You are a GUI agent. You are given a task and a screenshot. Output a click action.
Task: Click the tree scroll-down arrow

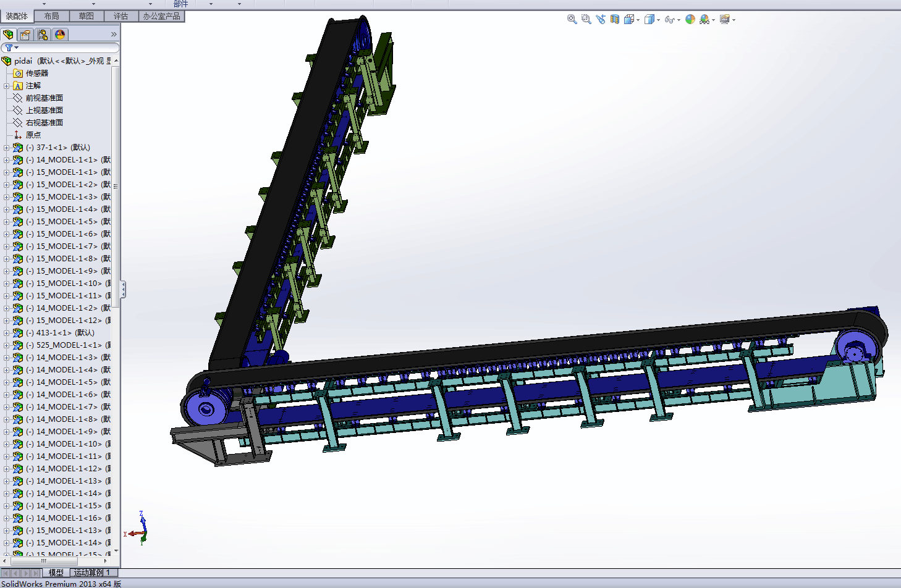click(116, 551)
